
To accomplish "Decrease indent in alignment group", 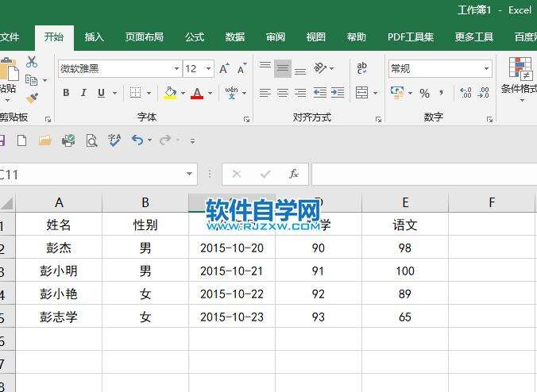I will (x=320, y=93).
